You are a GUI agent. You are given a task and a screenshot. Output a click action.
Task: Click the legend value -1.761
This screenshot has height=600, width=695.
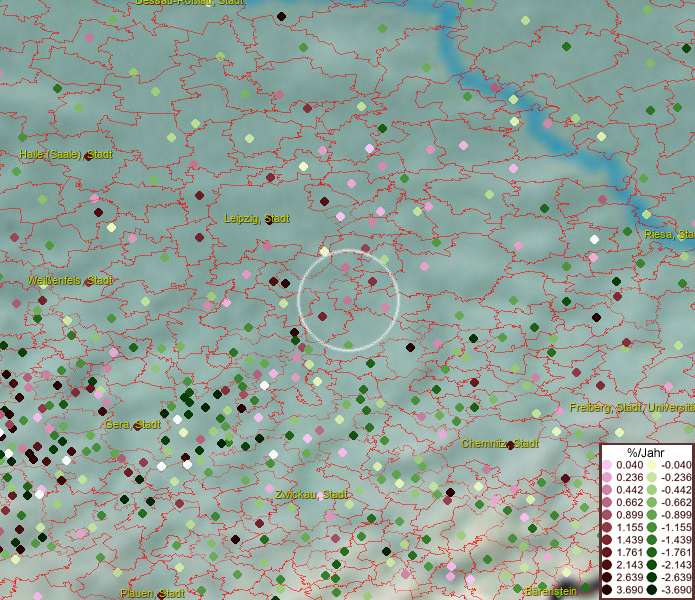[676, 553]
